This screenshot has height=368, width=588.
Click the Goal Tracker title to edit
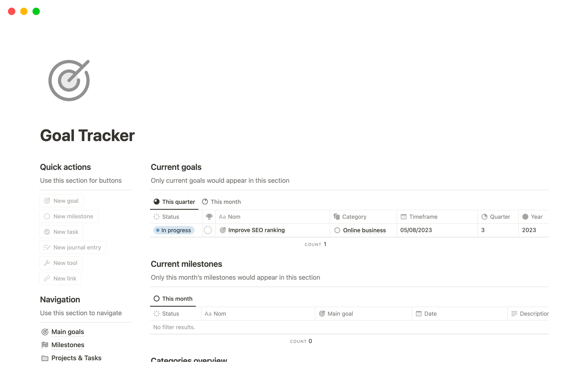(88, 135)
